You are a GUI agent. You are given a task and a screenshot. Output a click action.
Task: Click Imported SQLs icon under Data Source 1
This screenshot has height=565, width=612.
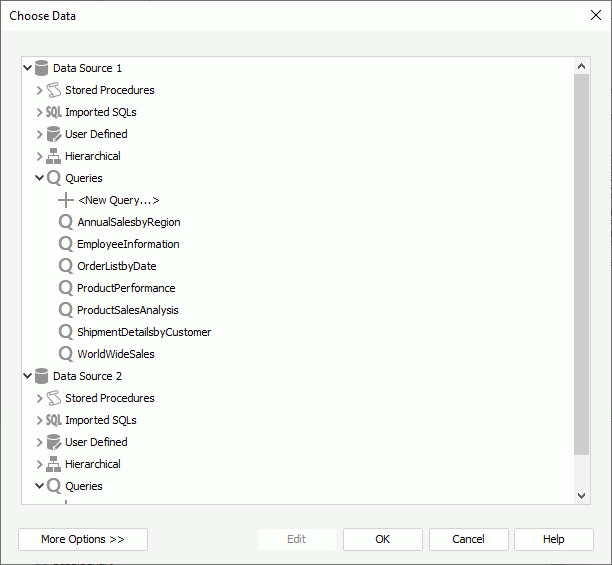pos(53,112)
